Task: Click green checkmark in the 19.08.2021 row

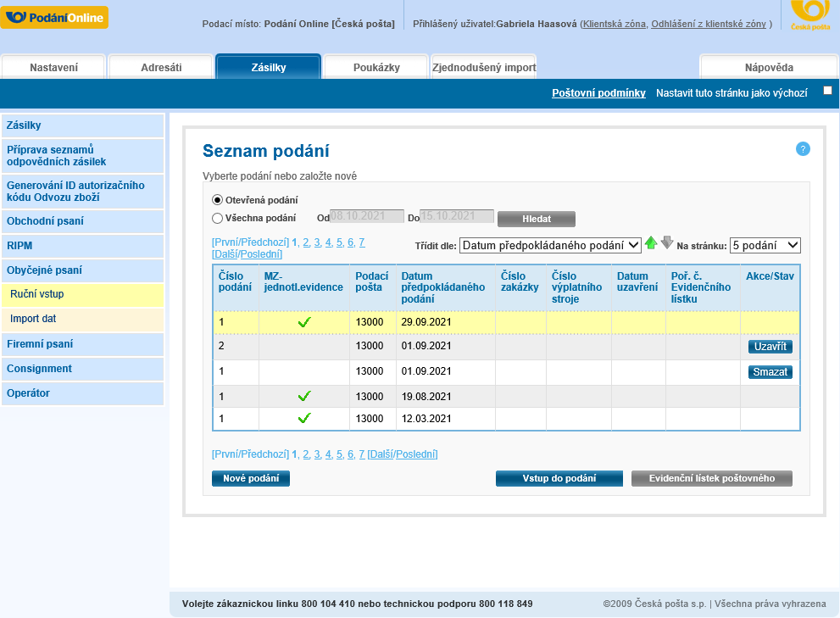Action: (x=304, y=396)
